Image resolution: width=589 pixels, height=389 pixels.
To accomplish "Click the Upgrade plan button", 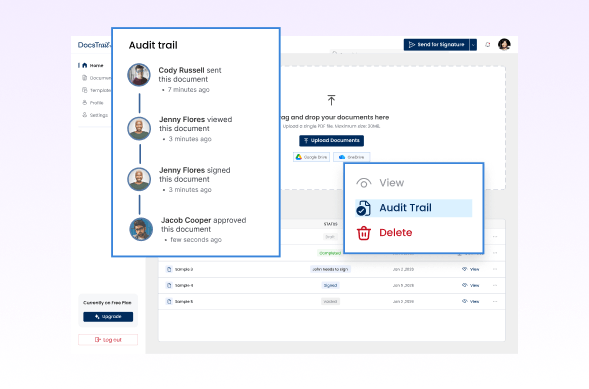I will tap(108, 317).
